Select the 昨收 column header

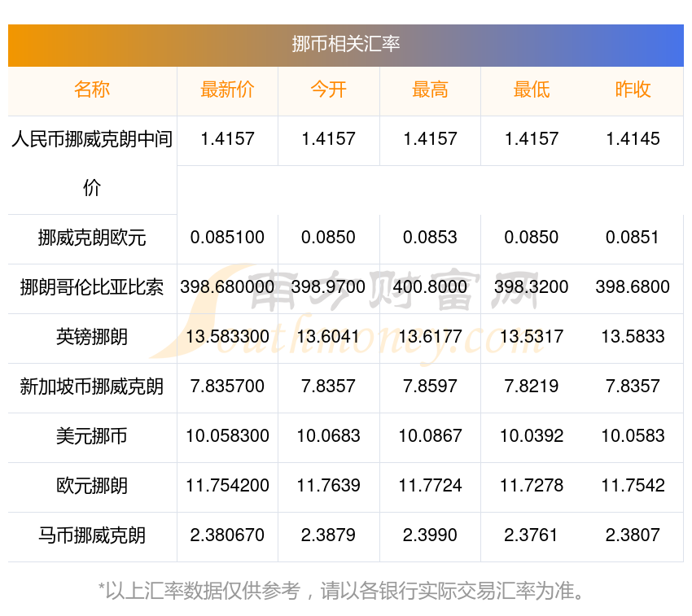633,90
